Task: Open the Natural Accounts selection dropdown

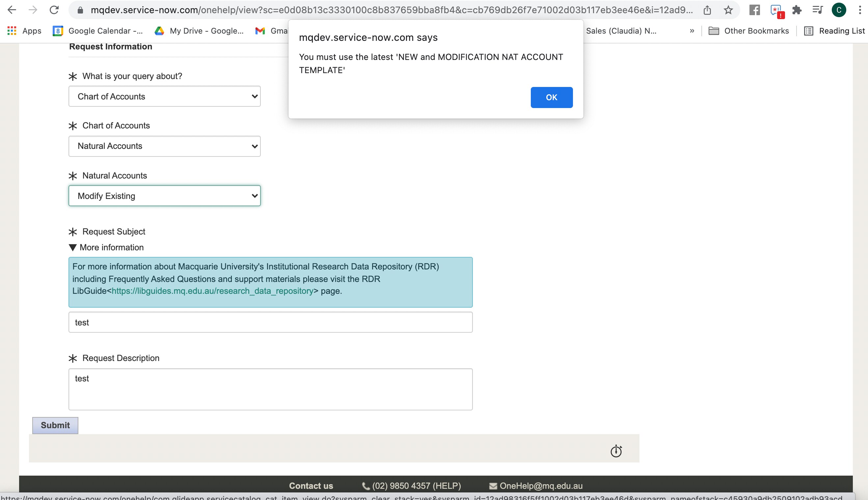Action: coord(164,195)
